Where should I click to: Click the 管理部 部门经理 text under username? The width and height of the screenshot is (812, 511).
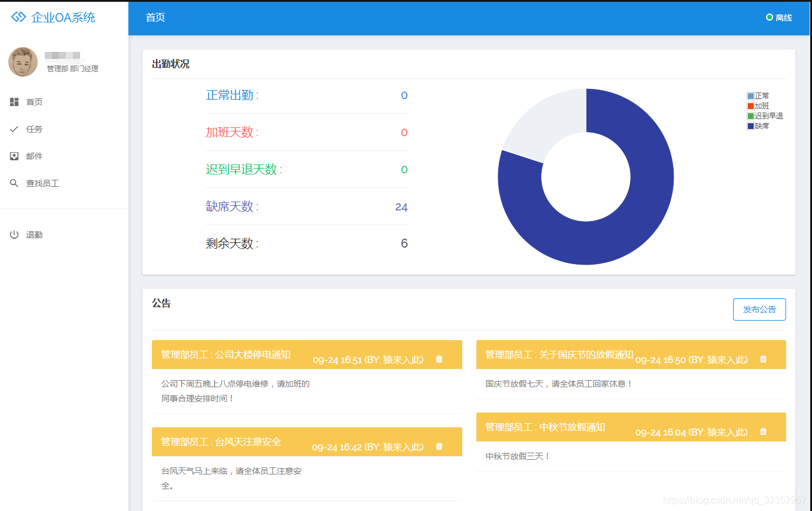click(x=72, y=69)
